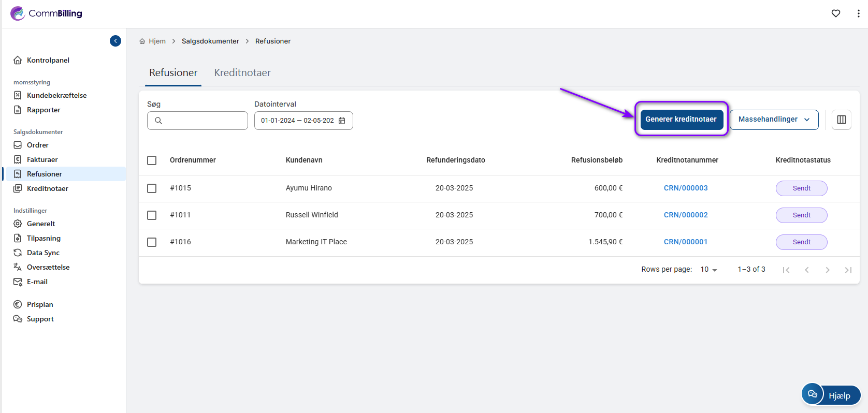Viewport: 868px width, 413px height.
Task: Open the Datointerval date range picker
Action: coord(298,121)
